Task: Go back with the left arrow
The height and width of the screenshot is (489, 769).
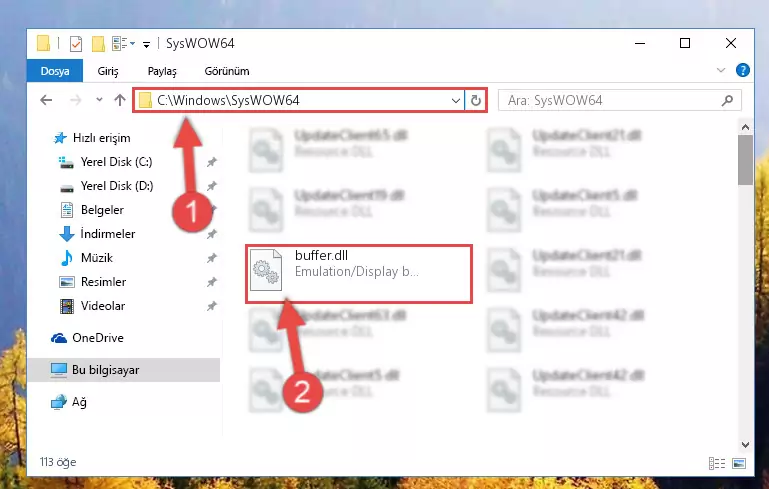Action: pyautogui.click(x=46, y=100)
